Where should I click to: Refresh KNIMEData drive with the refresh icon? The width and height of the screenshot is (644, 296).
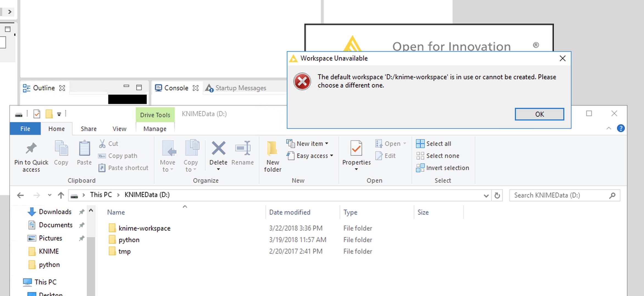point(497,195)
